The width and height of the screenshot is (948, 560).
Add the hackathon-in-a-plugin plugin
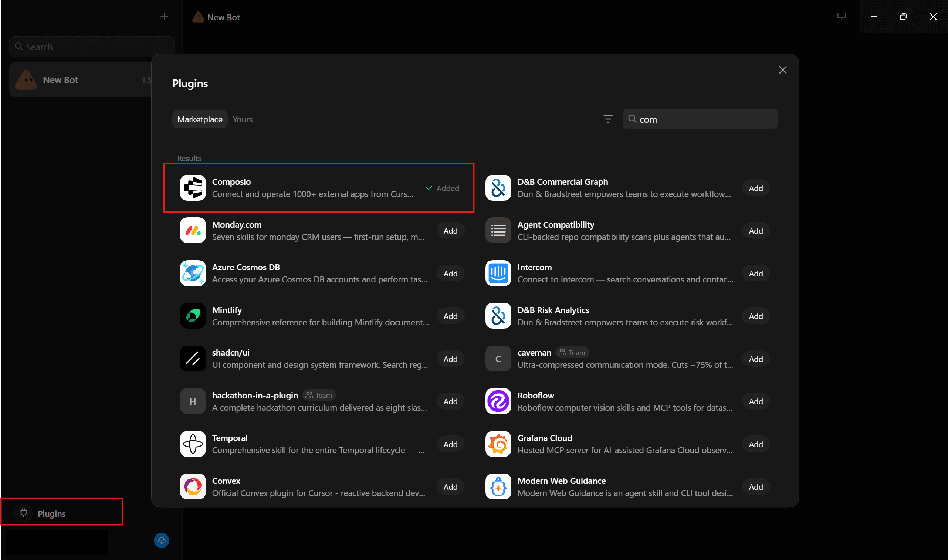pyautogui.click(x=451, y=401)
